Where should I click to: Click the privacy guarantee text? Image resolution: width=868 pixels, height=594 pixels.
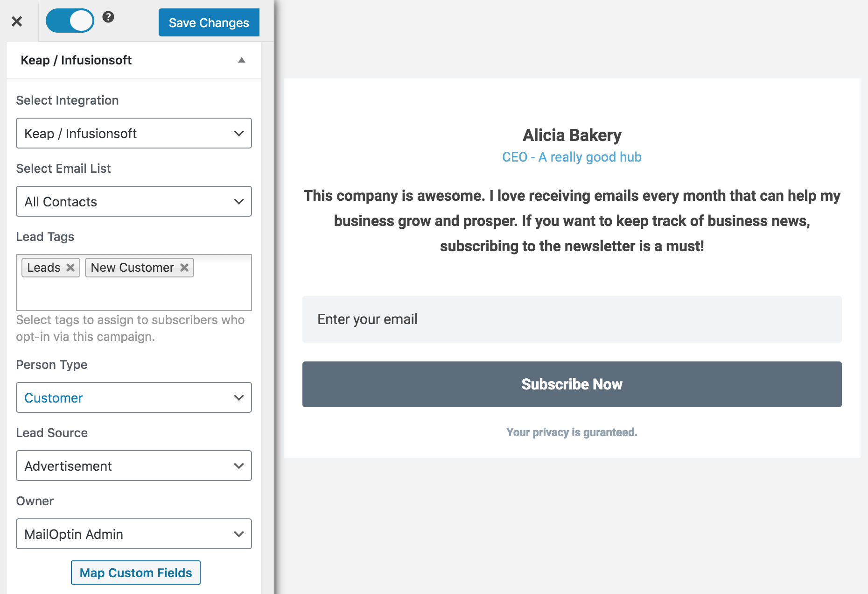point(571,432)
